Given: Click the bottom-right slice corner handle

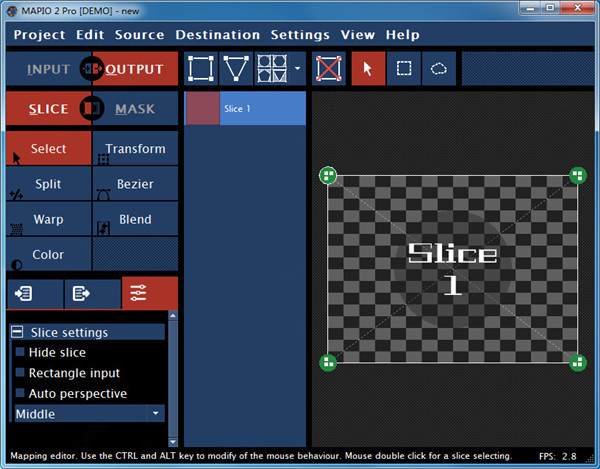Looking at the screenshot, I should point(578,362).
